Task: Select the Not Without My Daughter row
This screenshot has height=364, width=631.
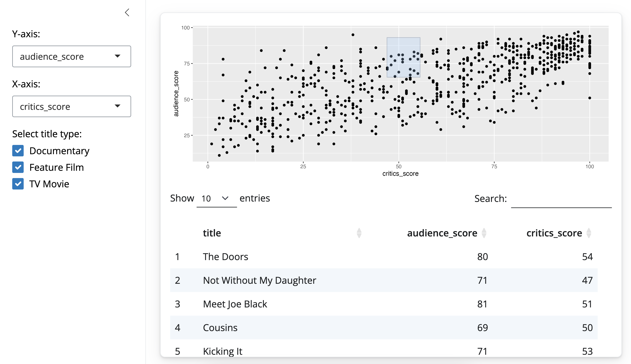Action: click(x=259, y=280)
